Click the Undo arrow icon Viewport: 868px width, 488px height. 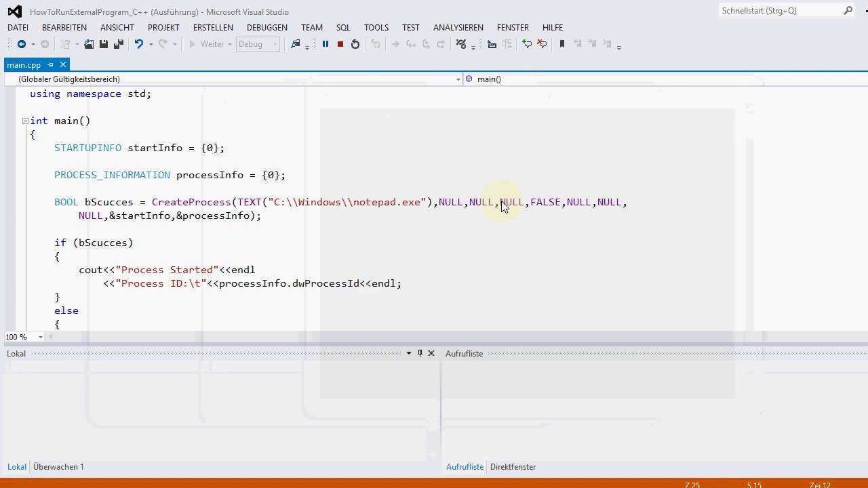click(138, 44)
